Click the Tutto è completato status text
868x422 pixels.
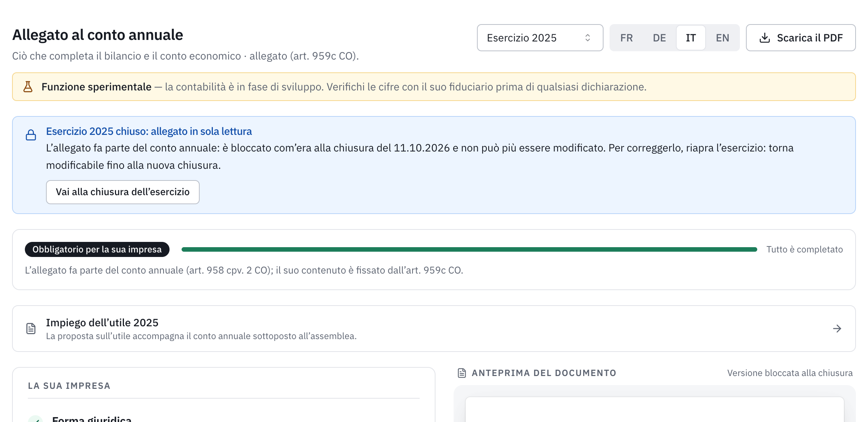pyautogui.click(x=805, y=249)
